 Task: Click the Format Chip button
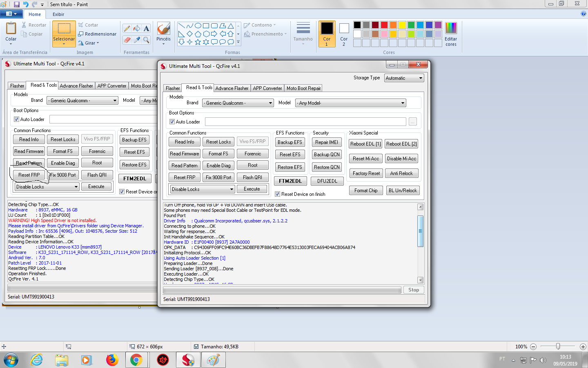[x=366, y=191]
